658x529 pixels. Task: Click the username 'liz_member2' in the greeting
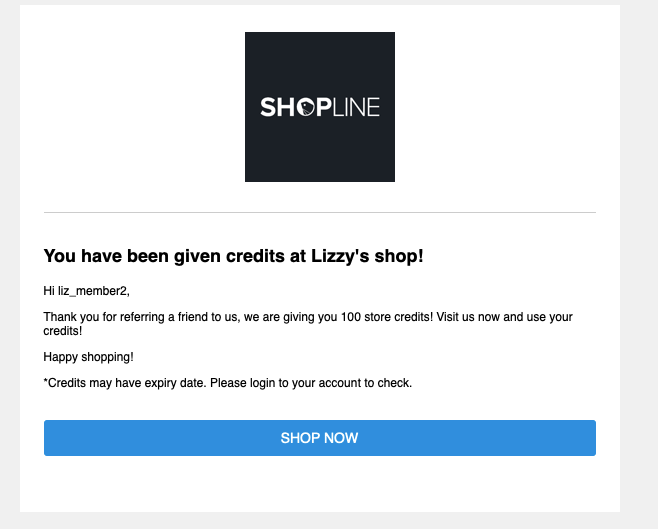point(93,291)
